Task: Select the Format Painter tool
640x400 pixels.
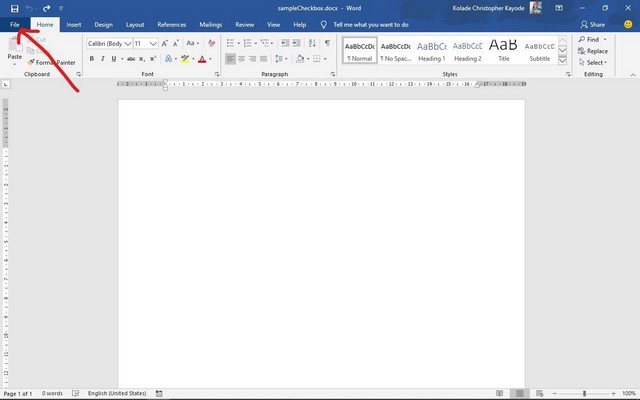Action: (x=55, y=62)
